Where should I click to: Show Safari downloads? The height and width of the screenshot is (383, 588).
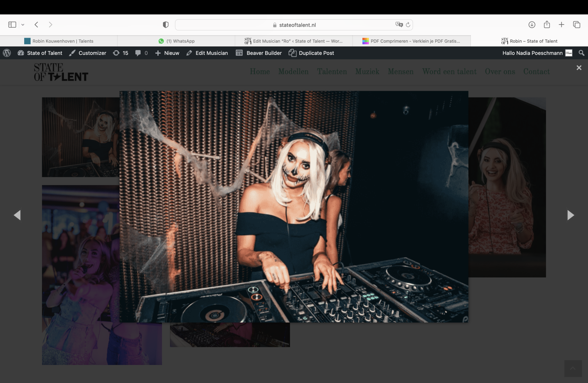[x=532, y=25]
